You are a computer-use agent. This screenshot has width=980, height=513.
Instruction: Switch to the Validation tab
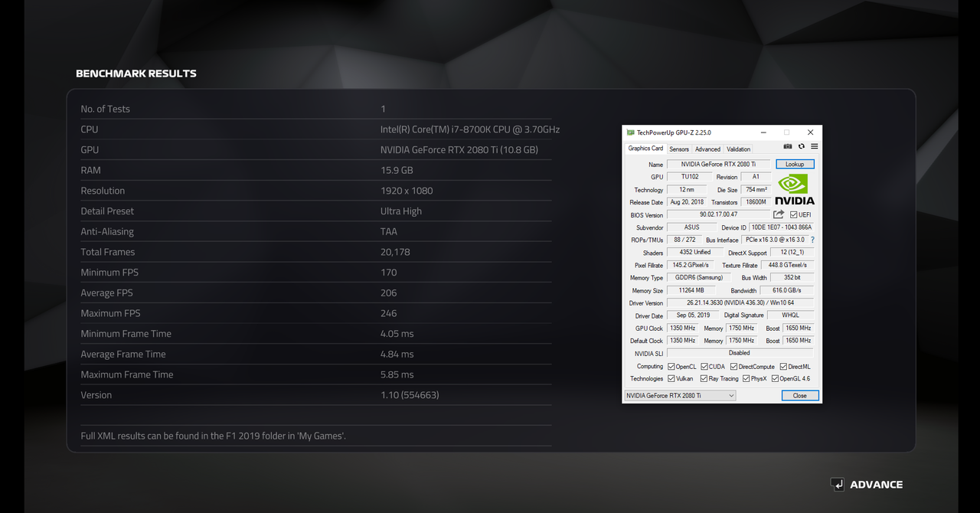coord(739,149)
